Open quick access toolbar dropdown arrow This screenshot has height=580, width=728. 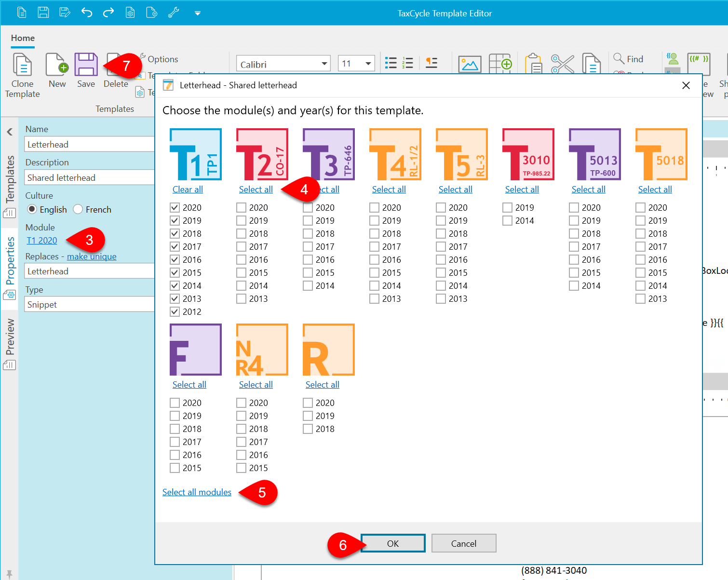coord(197,13)
